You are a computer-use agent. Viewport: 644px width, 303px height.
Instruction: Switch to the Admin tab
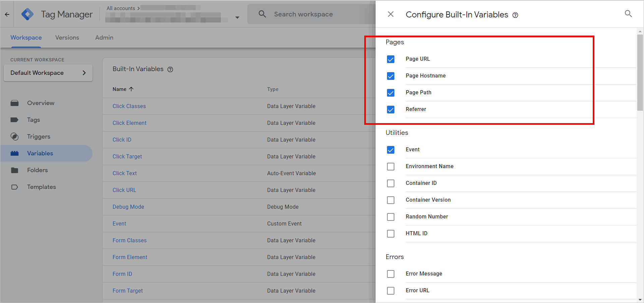[x=104, y=38]
